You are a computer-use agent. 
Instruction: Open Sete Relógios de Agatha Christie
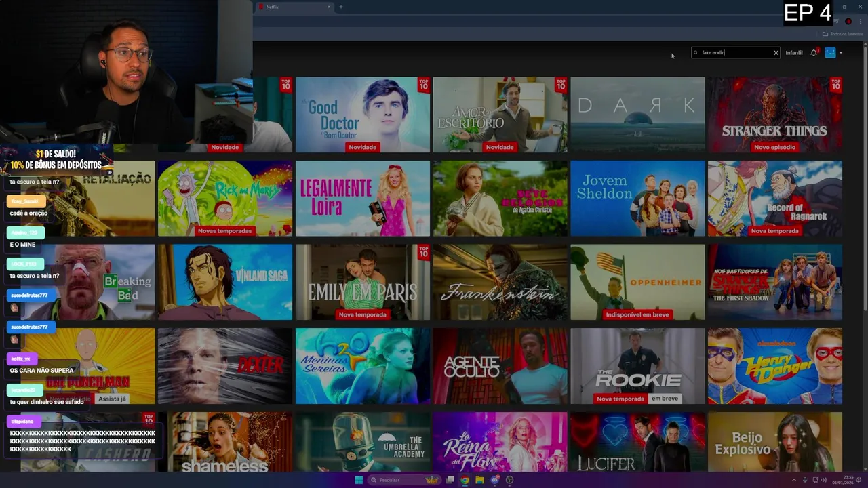(500, 199)
